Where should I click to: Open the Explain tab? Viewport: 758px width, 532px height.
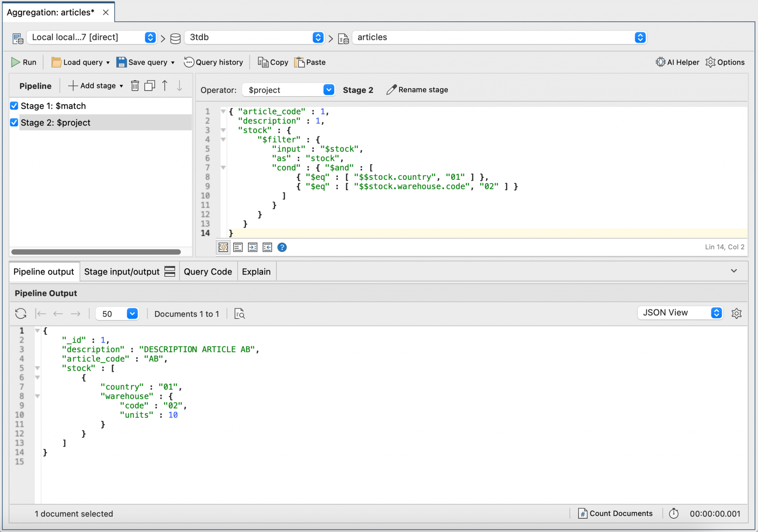(256, 272)
